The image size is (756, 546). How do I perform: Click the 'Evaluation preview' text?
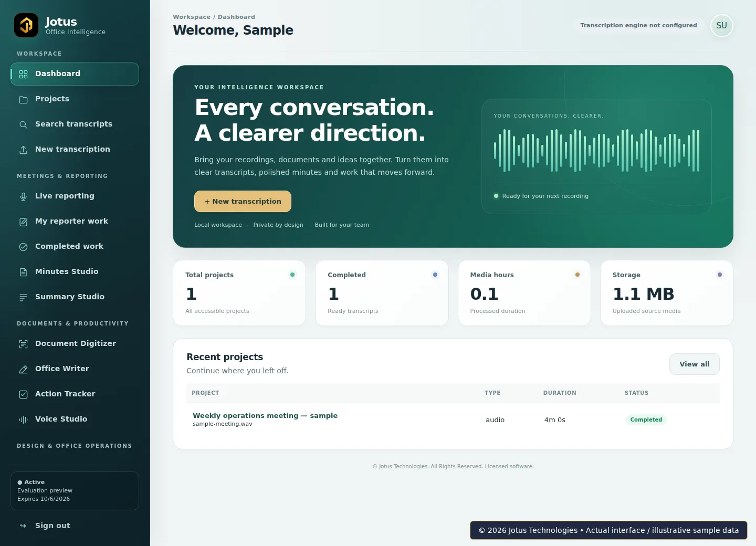coord(45,490)
